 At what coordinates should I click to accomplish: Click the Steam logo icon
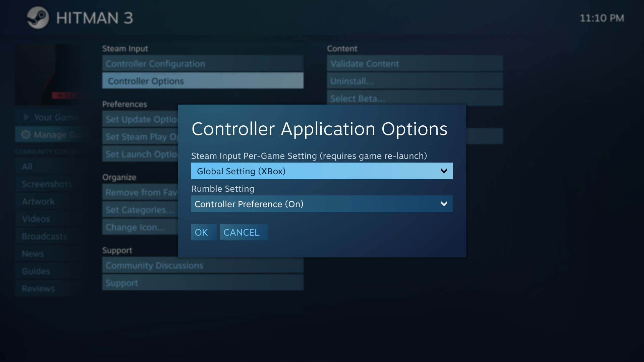[38, 18]
